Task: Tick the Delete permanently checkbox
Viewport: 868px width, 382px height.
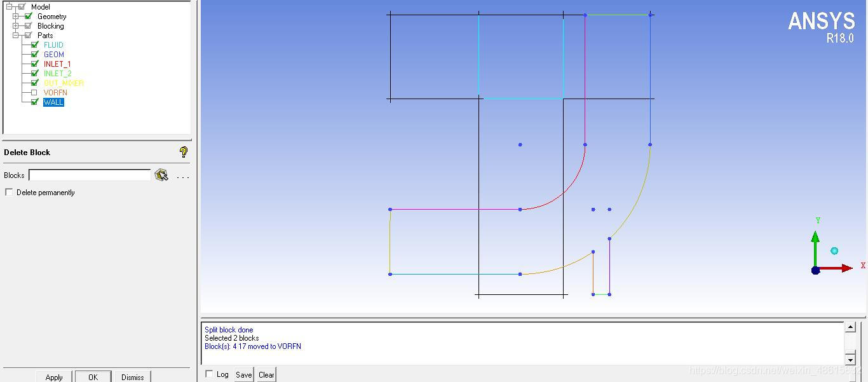Action: [x=9, y=193]
